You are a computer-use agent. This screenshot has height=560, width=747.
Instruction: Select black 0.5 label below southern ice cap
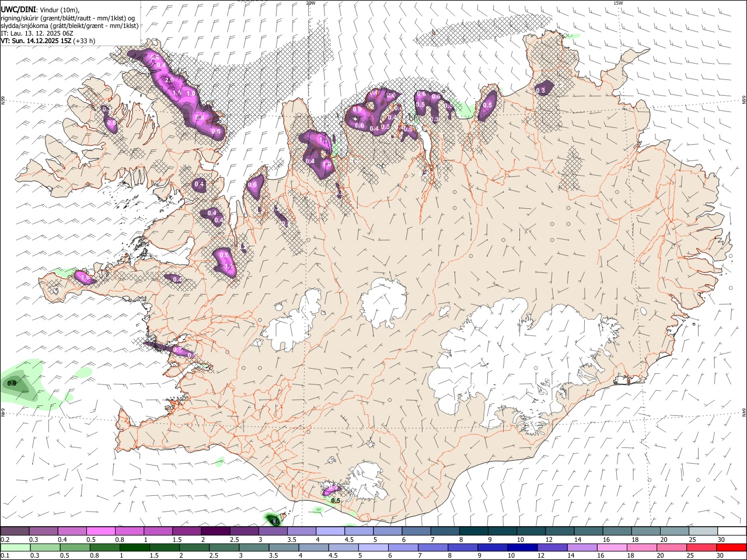coord(336,501)
